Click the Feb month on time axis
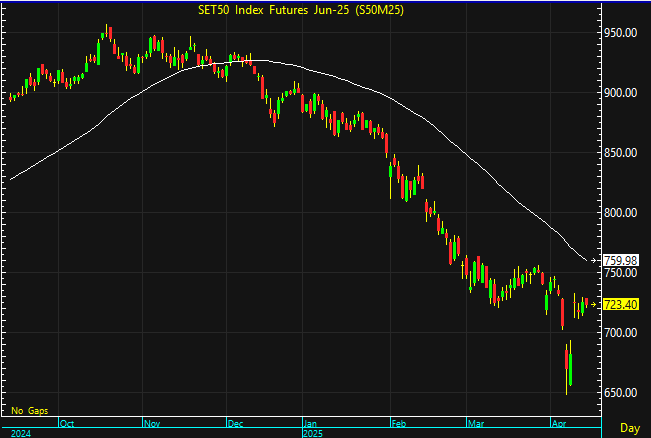 399,423
